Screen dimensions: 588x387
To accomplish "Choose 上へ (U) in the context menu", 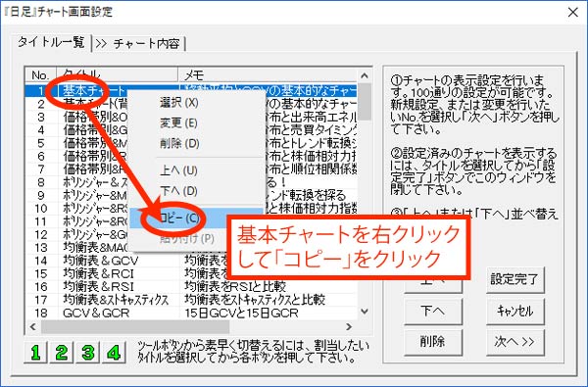I will (178, 170).
